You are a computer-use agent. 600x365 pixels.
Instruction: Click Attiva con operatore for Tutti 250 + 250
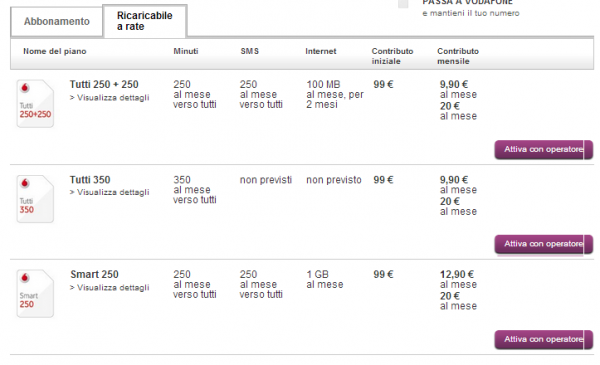[544, 150]
